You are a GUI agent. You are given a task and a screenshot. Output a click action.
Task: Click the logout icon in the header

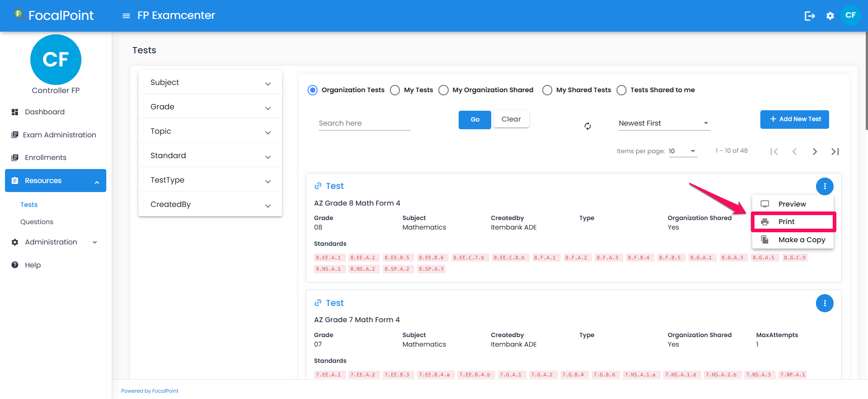pyautogui.click(x=810, y=16)
